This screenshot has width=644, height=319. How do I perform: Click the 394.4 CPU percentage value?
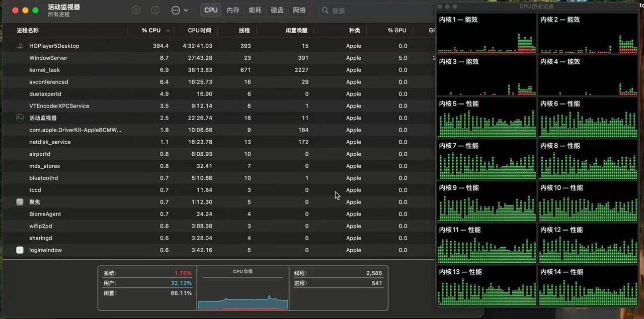coord(161,46)
